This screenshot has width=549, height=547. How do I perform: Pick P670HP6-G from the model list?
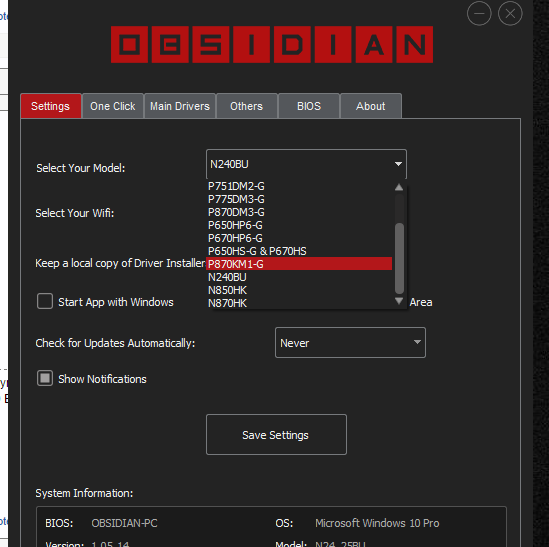(299, 238)
